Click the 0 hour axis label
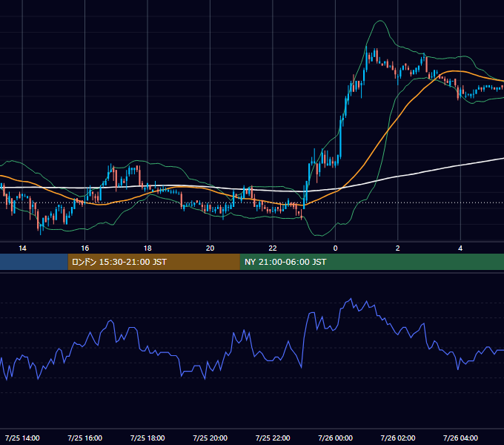This screenshot has width=504, height=445. point(335,248)
